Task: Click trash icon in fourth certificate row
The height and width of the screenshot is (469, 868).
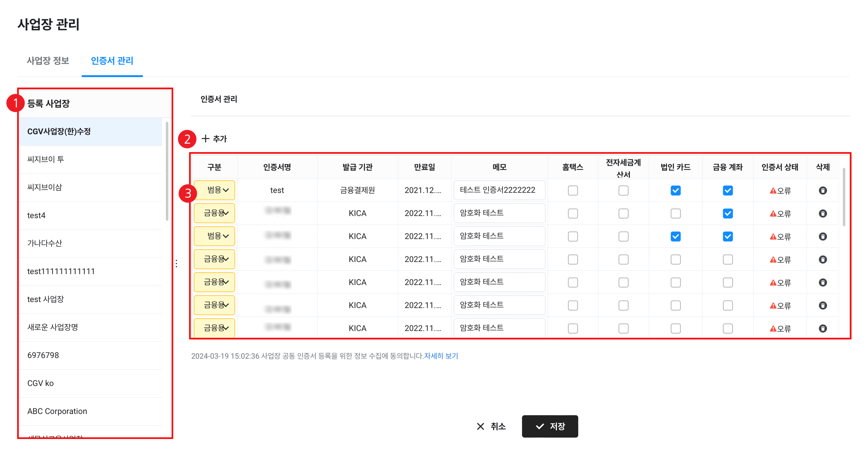Action: [x=823, y=259]
